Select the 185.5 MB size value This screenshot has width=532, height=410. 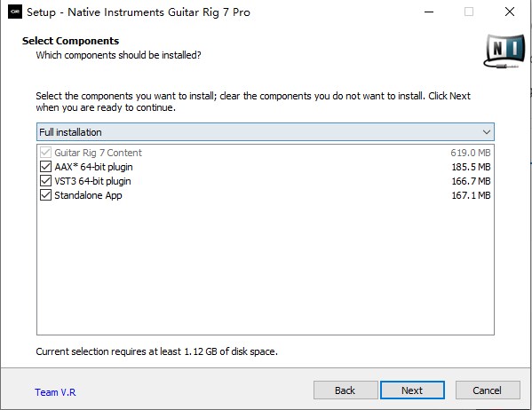coord(471,167)
